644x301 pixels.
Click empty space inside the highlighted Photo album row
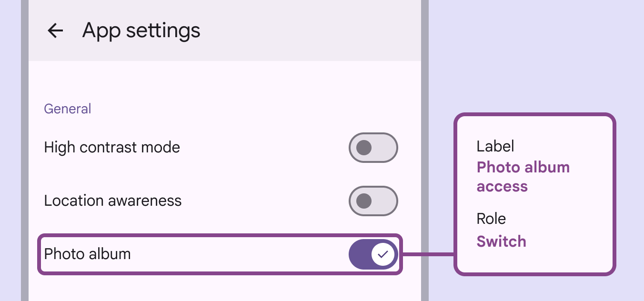pyautogui.click(x=238, y=254)
